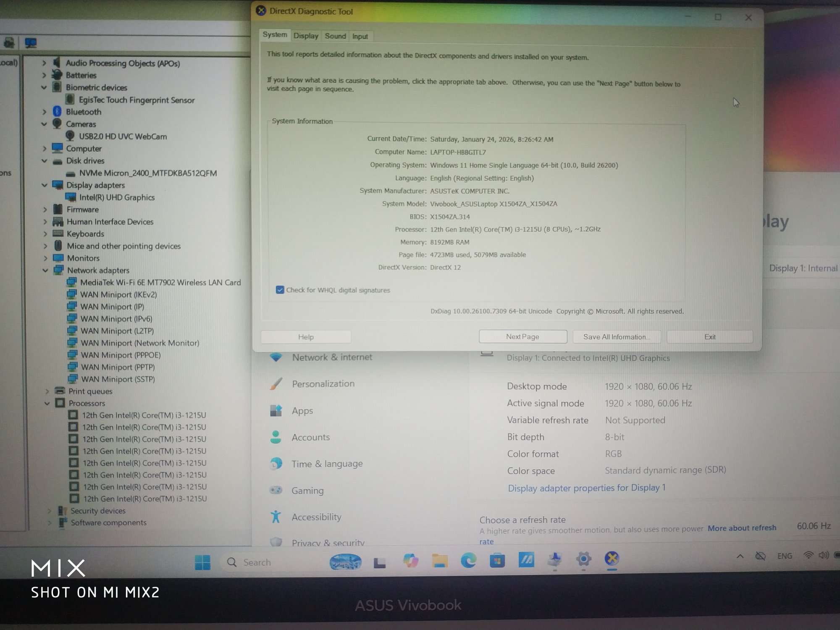
Task: Click the Windows Start button
Action: (202, 562)
